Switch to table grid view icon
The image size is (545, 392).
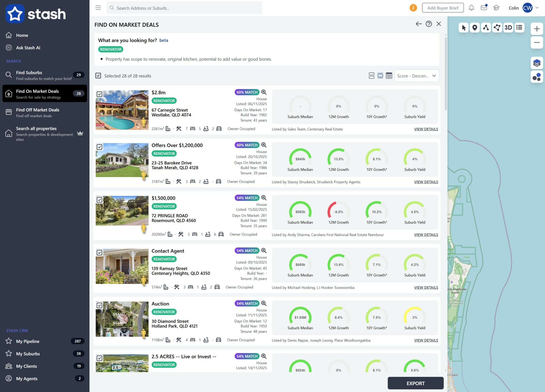click(389, 76)
